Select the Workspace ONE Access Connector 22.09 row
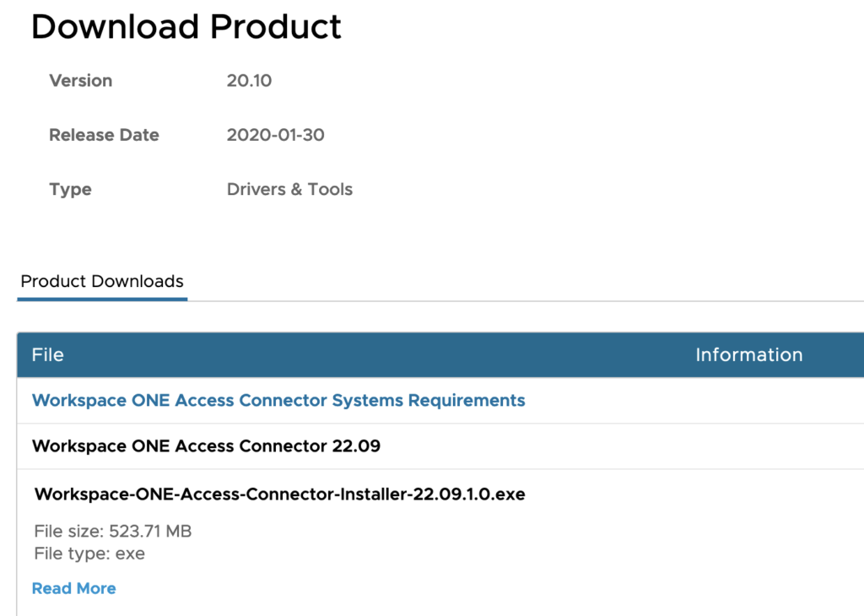864x616 pixels. 206,446
